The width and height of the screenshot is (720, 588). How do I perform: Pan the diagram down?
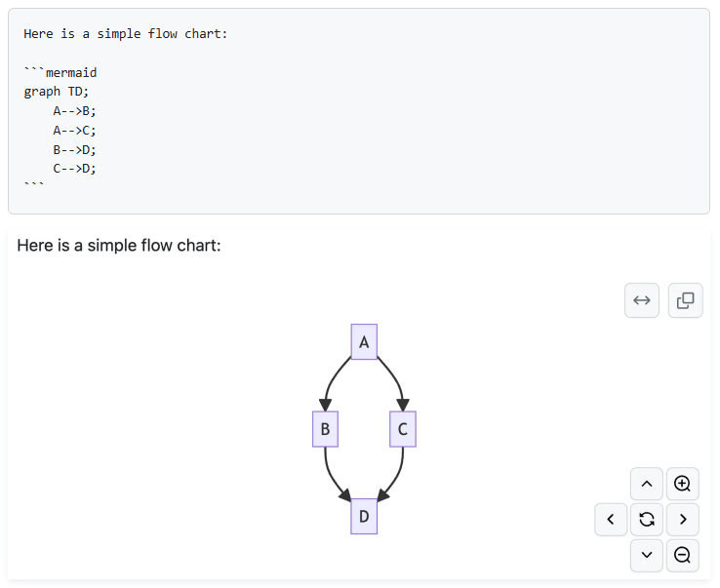pos(646,555)
